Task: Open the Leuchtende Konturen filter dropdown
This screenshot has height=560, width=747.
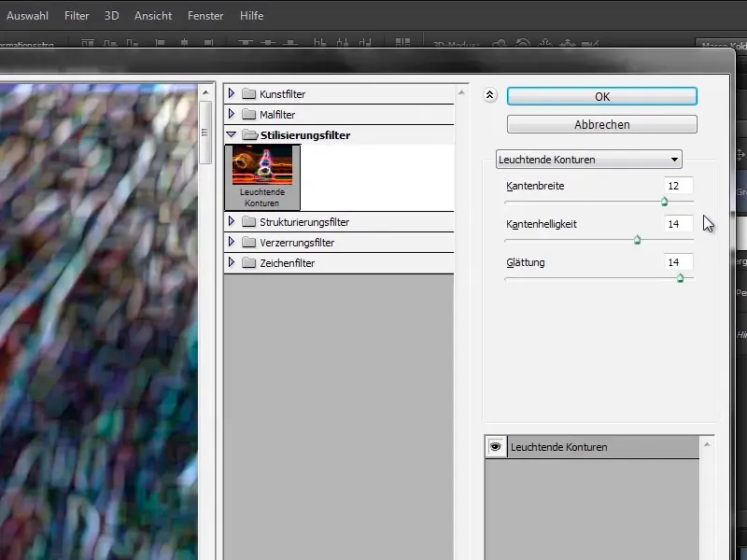Action: point(589,160)
